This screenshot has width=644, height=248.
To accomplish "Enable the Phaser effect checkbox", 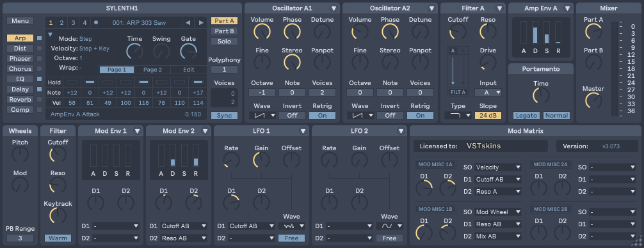I will coord(40,59).
